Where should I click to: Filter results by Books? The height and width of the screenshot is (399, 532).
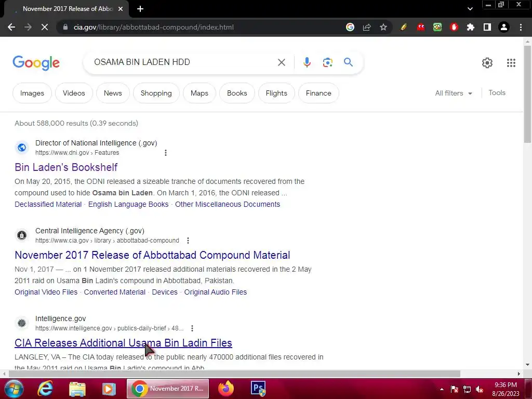coord(237,93)
